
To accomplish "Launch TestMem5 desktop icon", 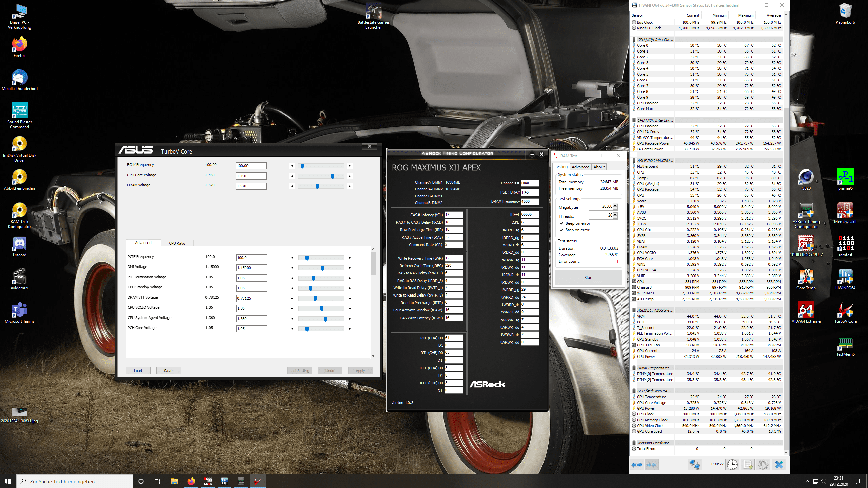I will pyautogui.click(x=845, y=346).
